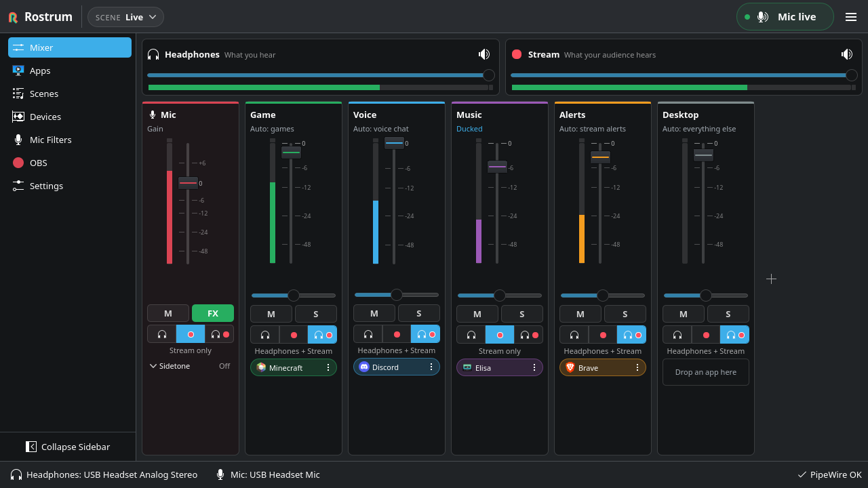Solo the Alerts channel
Image resolution: width=868 pixels, height=488 pixels.
pyautogui.click(x=625, y=314)
